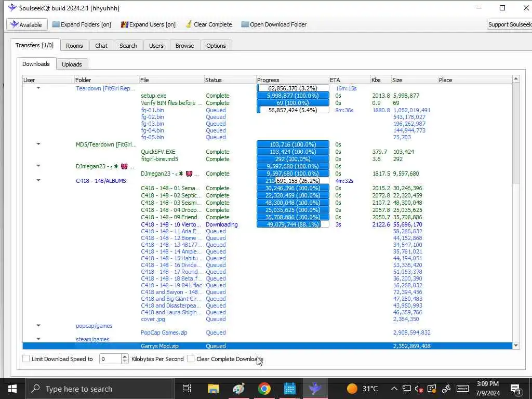Toggle Expand Users [on]
Image resolution: width=532 pixels, height=399 pixels.
click(x=148, y=24)
